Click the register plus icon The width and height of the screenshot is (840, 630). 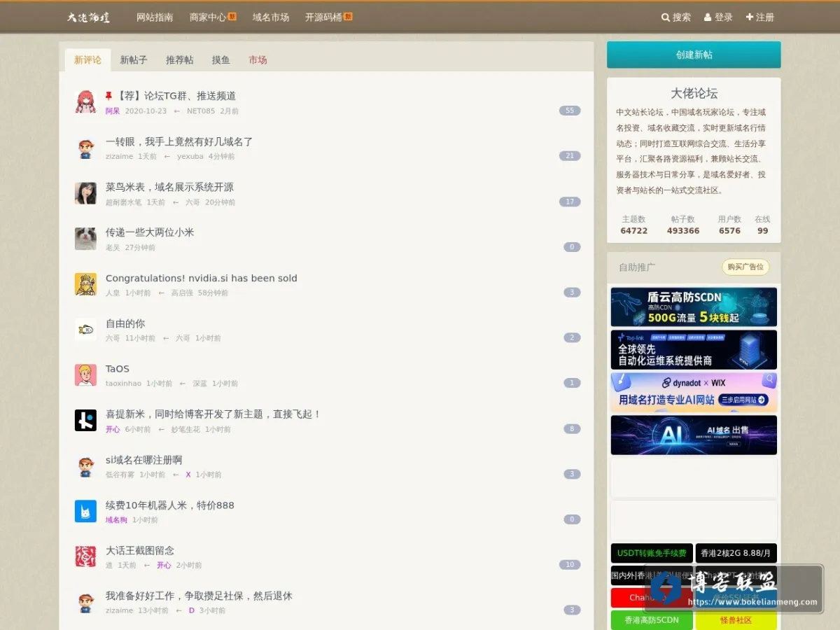pos(750,17)
